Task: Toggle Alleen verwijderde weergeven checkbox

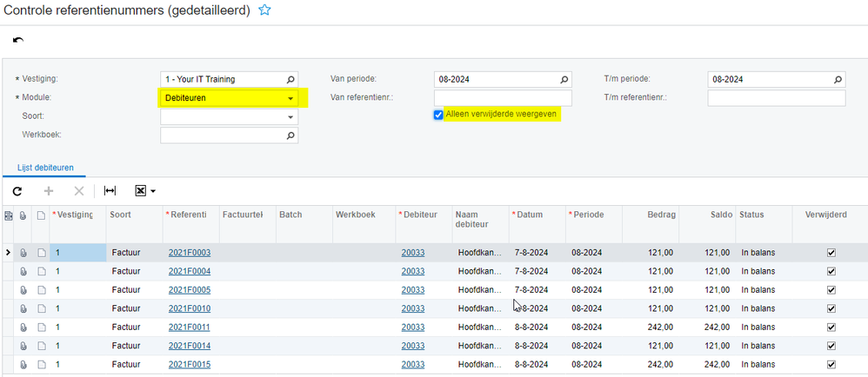Action: pyautogui.click(x=438, y=115)
